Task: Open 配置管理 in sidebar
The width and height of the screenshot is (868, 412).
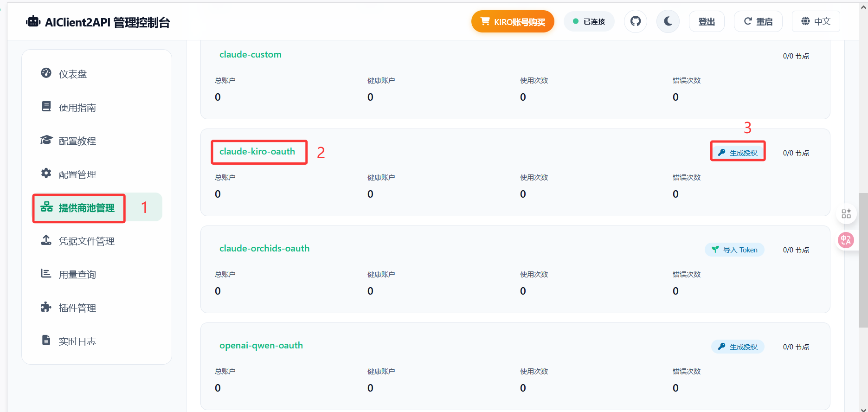Action: pos(97,174)
